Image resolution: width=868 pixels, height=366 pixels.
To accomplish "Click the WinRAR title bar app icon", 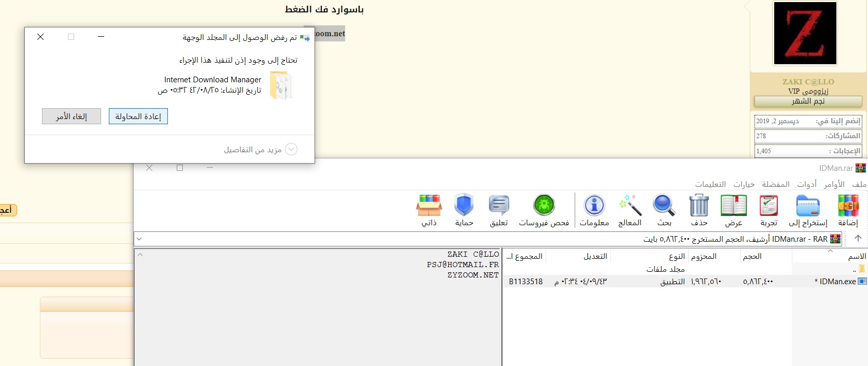I will 861,168.
